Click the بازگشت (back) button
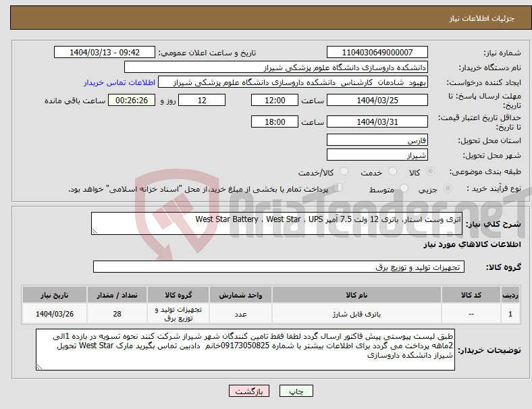The width and height of the screenshot is (532, 409). [x=248, y=391]
